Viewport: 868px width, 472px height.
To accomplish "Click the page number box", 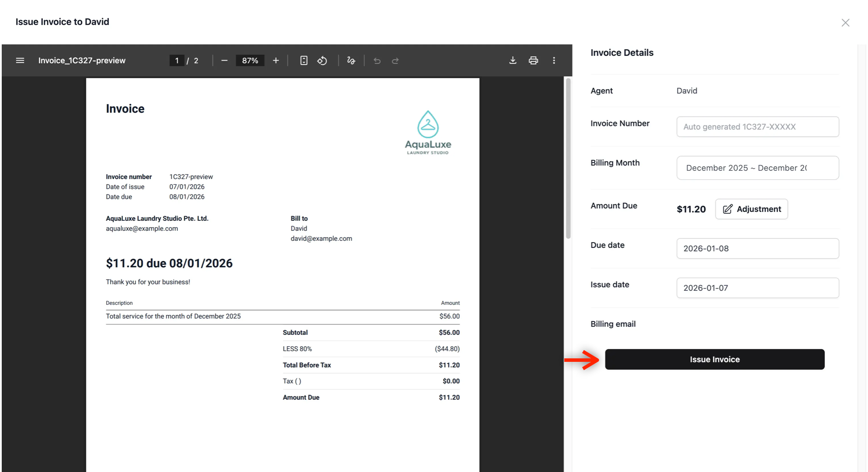I will pos(177,61).
